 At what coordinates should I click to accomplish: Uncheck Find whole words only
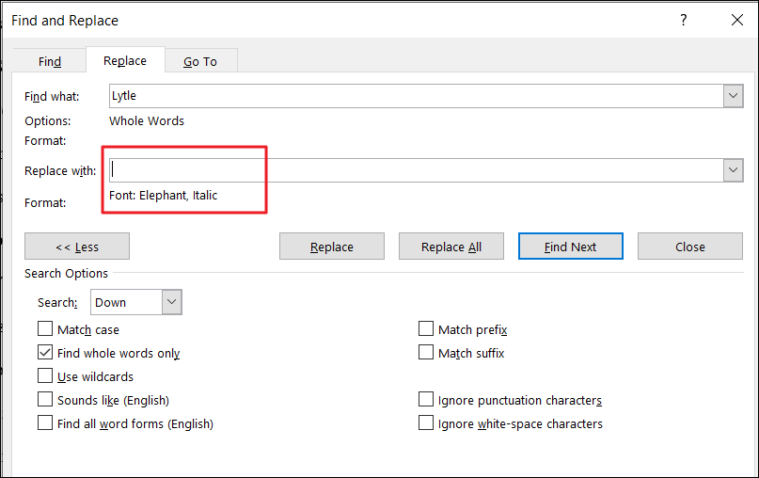tap(45, 352)
